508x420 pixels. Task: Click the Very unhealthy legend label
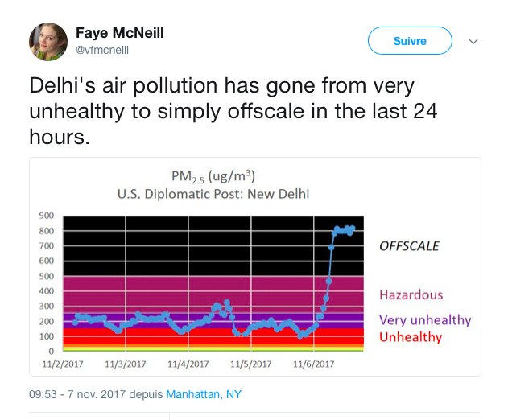[425, 320]
